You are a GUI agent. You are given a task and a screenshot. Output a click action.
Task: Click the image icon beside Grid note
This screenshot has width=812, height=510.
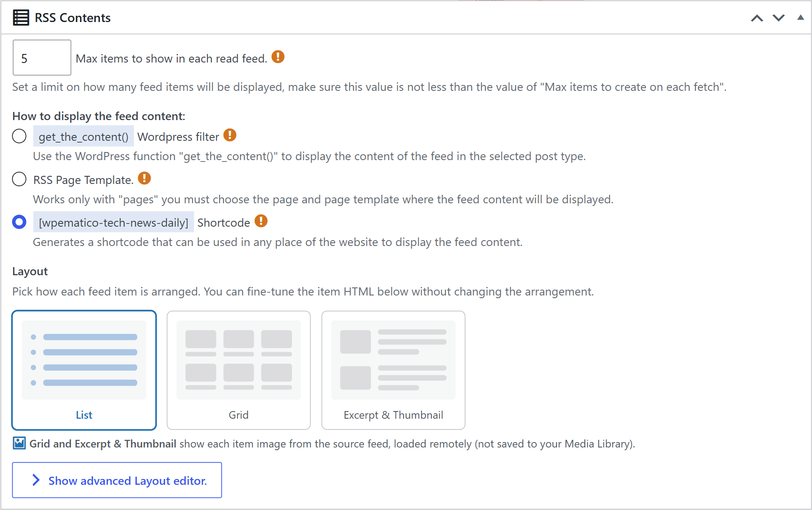[x=19, y=443]
